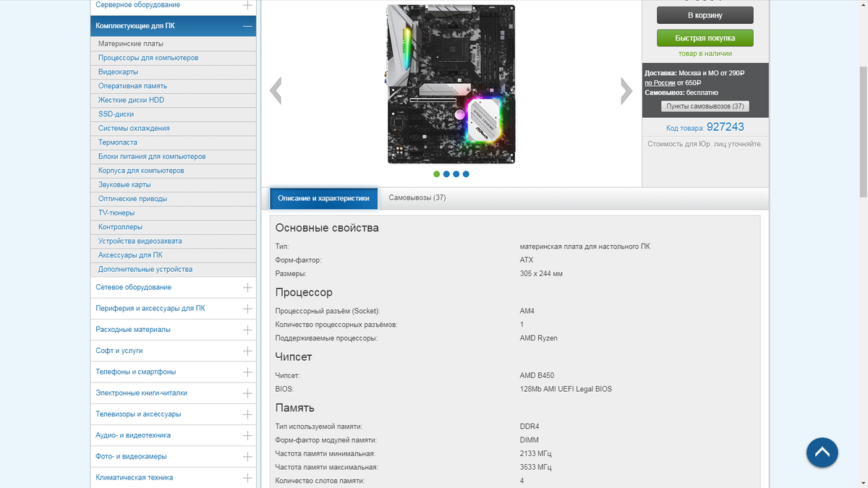Image resolution: width=868 pixels, height=488 pixels.
Task: Expand Периферия и аксессуары для ПК
Action: pos(247,309)
